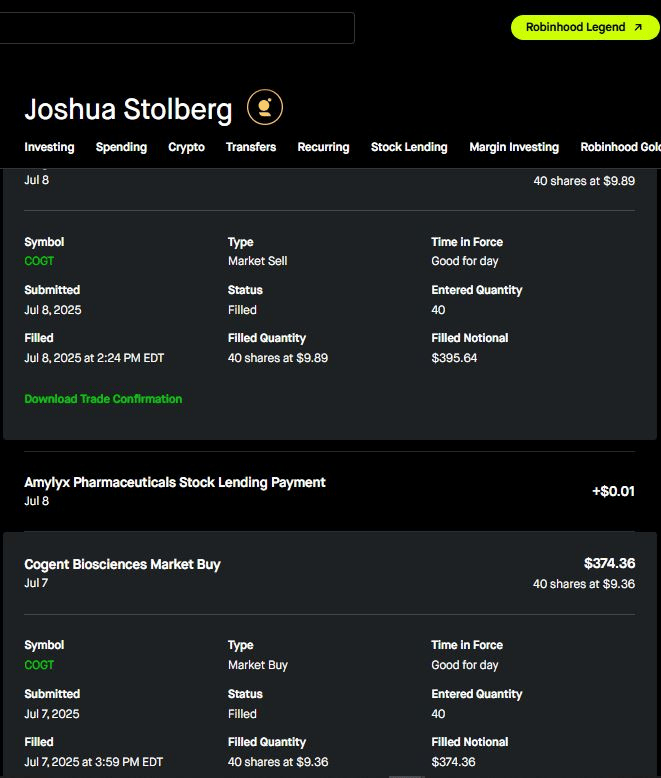Download Trade Confirmation for the sell order
The height and width of the screenshot is (778, 661).
(x=103, y=399)
